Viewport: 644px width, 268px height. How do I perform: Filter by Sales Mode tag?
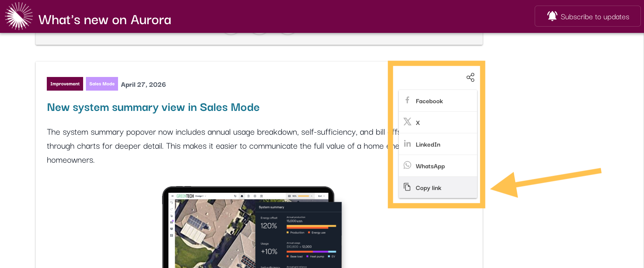(x=102, y=84)
